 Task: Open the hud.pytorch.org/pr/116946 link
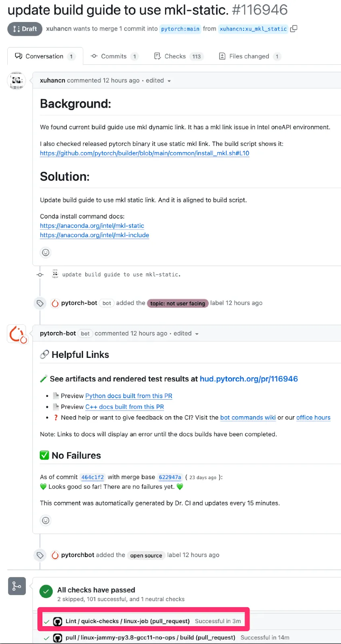pyautogui.click(x=249, y=379)
